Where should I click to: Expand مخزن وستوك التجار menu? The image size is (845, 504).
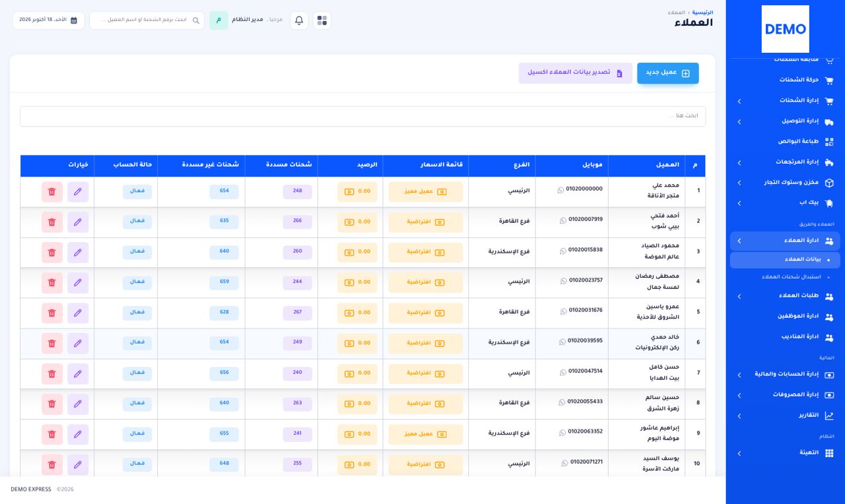pyautogui.click(x=785, y=183)
